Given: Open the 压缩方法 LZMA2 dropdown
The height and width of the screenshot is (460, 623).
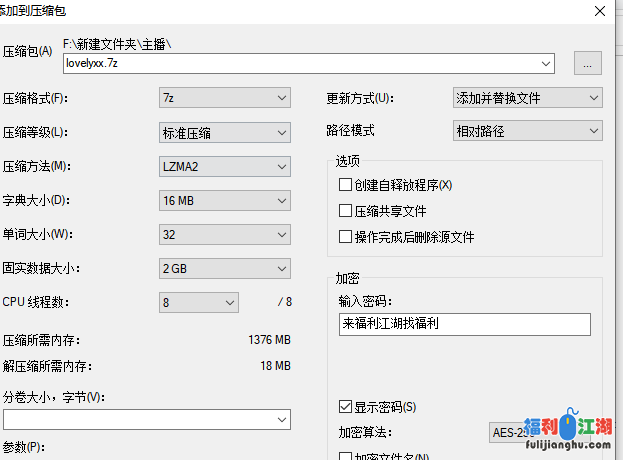Looking at the screenshot, I should pos(224,166).
